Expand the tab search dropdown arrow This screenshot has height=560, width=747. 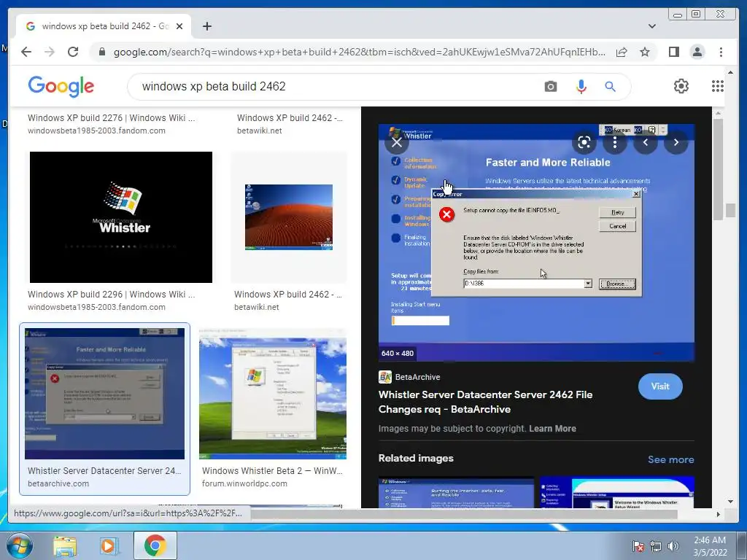tap(651, 26)
